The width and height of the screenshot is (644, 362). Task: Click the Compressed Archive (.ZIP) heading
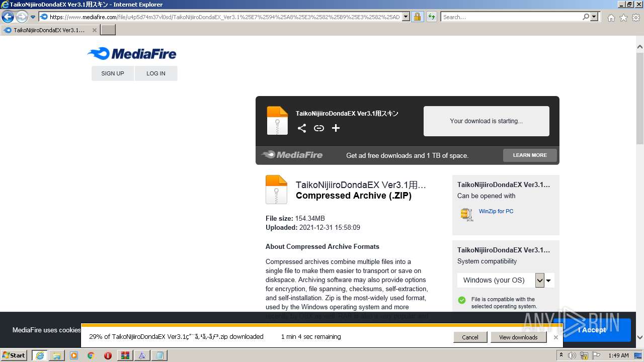tap(354, 196)
